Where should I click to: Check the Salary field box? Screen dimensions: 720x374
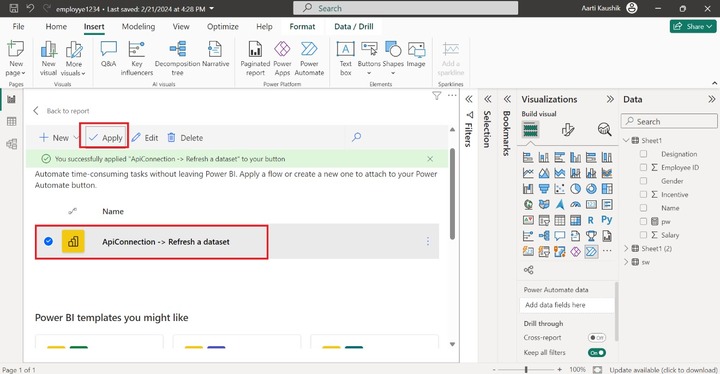(643, 235)
